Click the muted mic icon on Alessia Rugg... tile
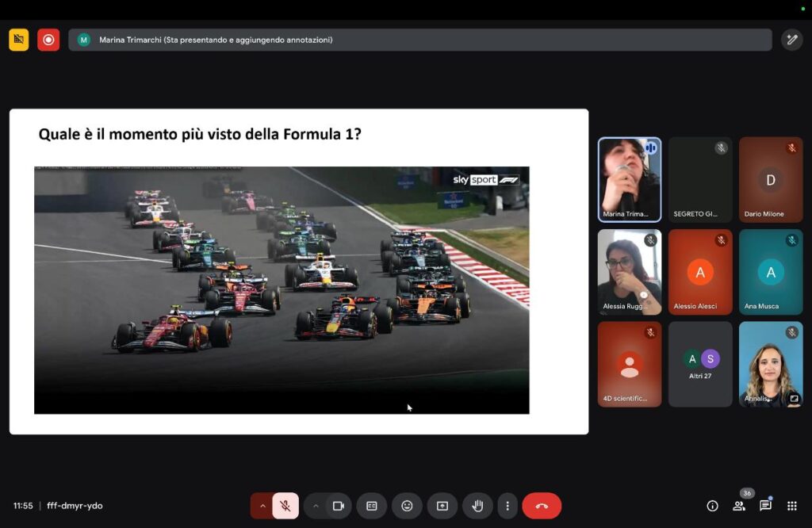 (x=650, y=240)
